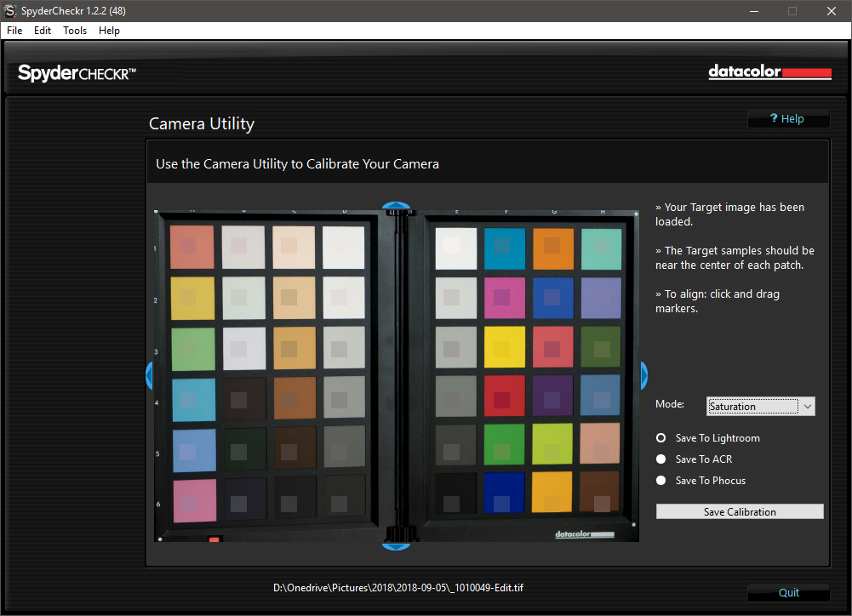Click the bright yellow patch in column F row 3
Viewport: 852px width, 616px height.
pyautogui.click(x=505, y=346)
